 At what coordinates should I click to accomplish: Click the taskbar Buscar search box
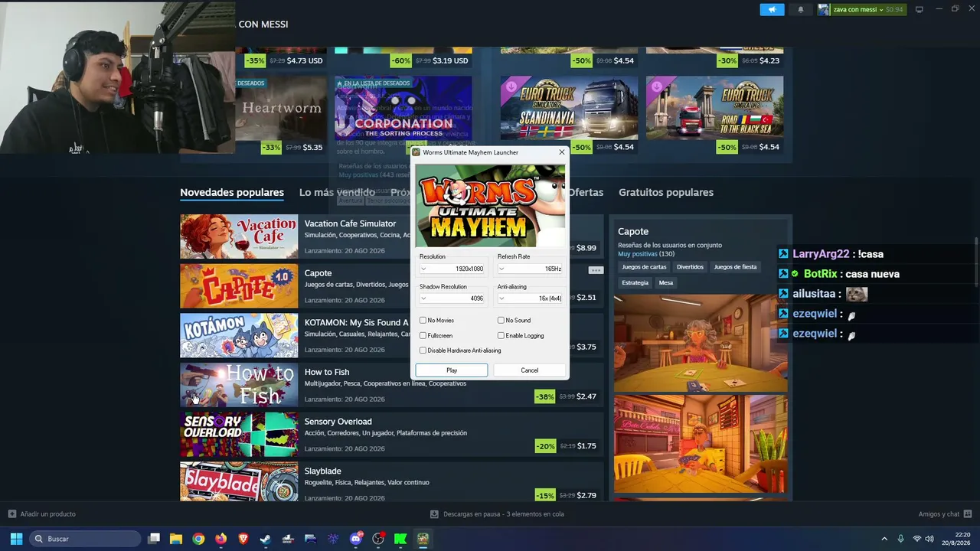coord(86,539)
